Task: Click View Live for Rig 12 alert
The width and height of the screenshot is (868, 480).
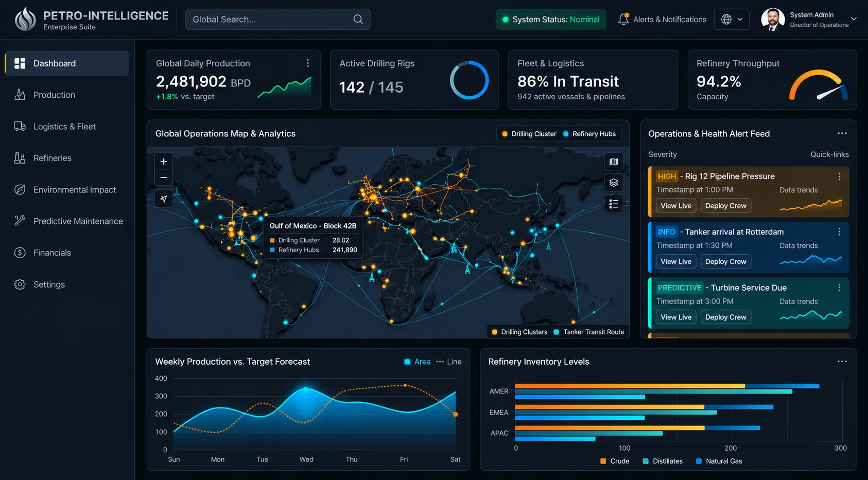Action: 676,206
